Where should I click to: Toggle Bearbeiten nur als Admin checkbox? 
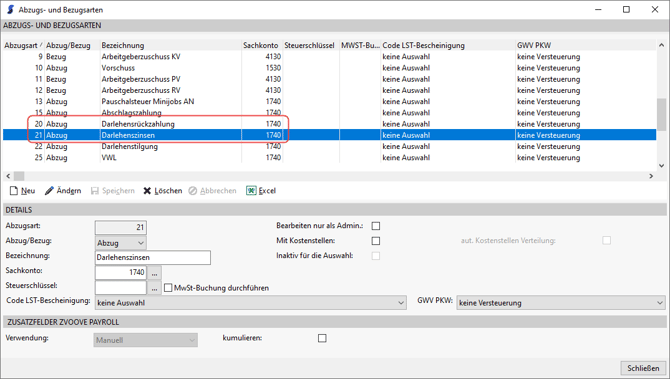[x=376, y=226]
